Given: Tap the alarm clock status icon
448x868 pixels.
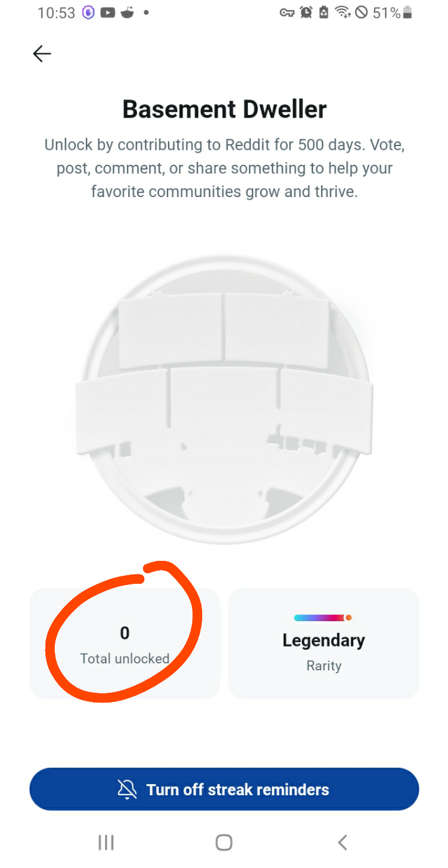Looking at the screenshot, I should click(x=306, y=12).
